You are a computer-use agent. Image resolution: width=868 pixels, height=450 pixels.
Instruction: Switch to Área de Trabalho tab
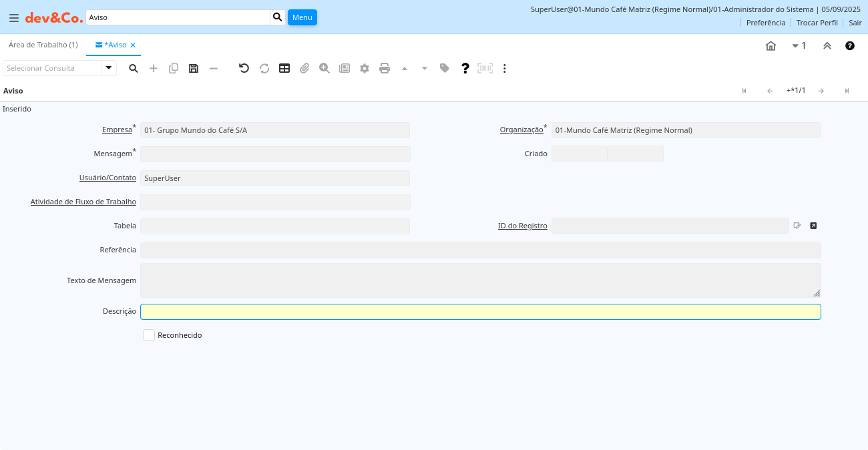pos(43,45)
